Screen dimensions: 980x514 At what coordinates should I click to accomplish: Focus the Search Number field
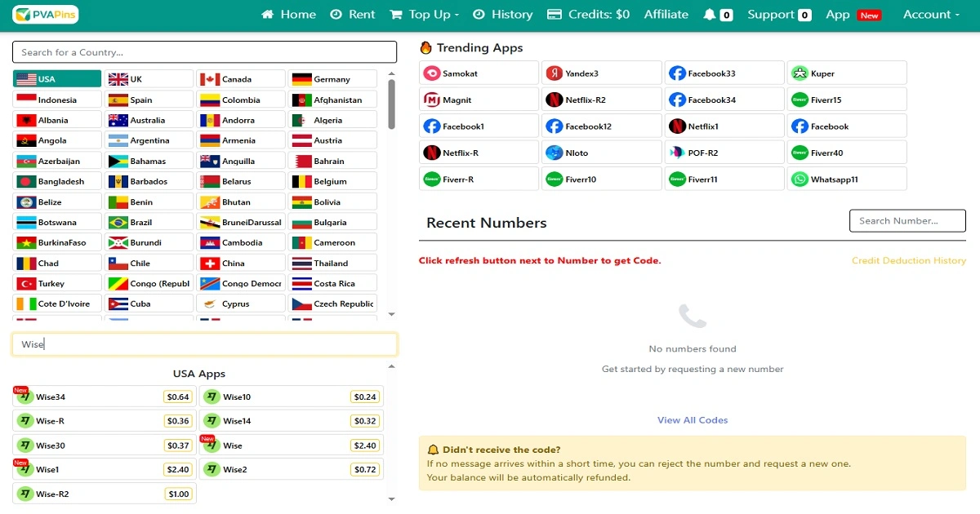click(907, 220)
